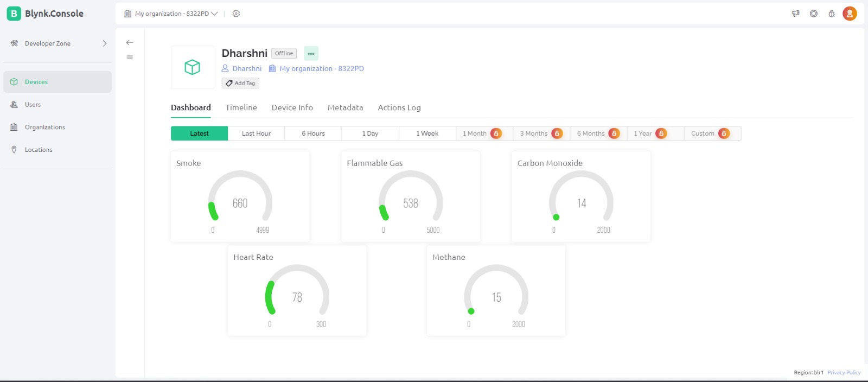The image size is (868, 382).
Task: Click the back arrow icon
Action: click(x=130, y=42)
